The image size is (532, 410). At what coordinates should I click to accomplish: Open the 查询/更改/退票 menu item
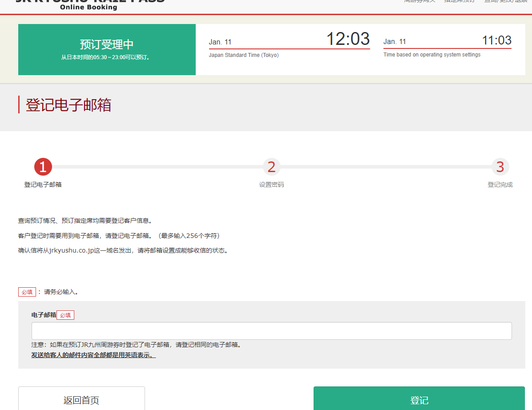click(506, 1)
